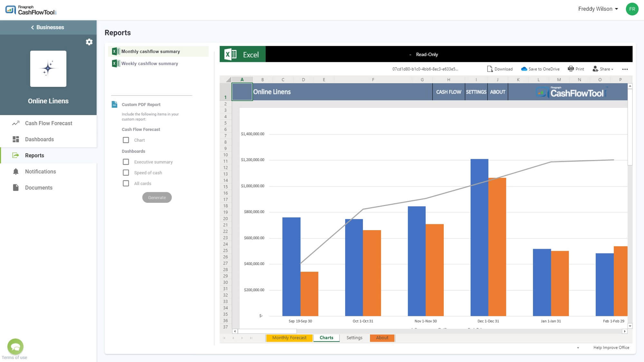Print the workbook
This screenshot has height=362, width=644.
tap(576, 69)
